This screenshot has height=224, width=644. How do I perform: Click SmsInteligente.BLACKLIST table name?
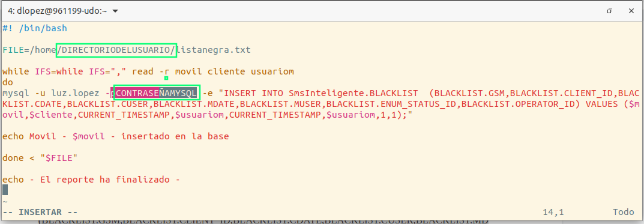(349, 93)
